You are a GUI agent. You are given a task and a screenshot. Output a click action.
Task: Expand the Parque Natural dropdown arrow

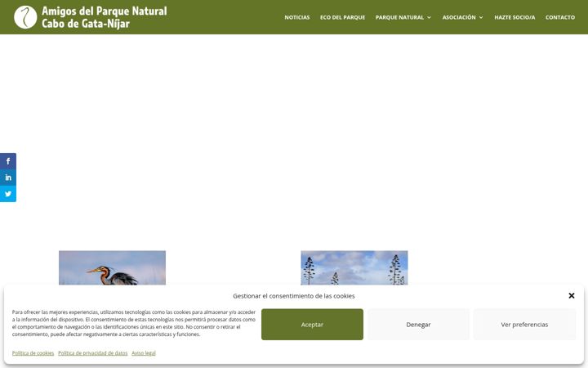(x=429, y=17)
